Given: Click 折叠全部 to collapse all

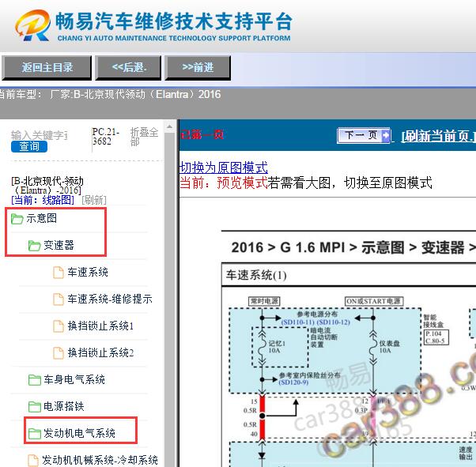Looking at the screenshot, I should point(144,137).
